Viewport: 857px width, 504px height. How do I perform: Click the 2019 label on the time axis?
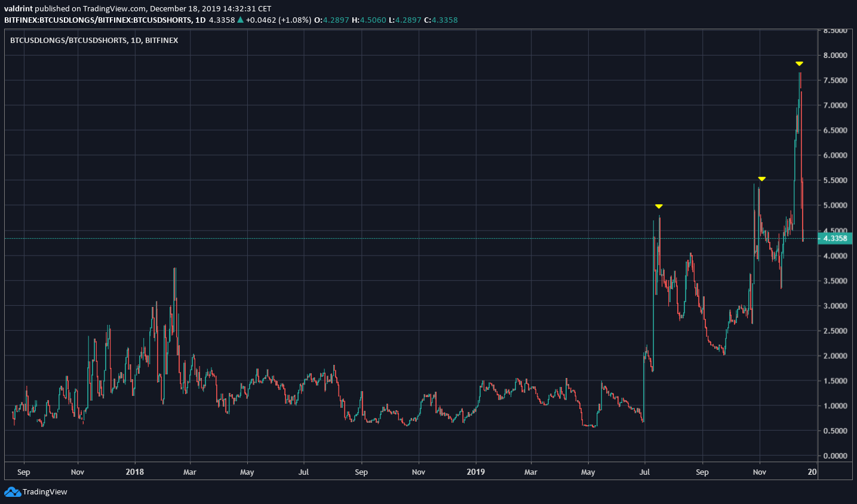476,472
